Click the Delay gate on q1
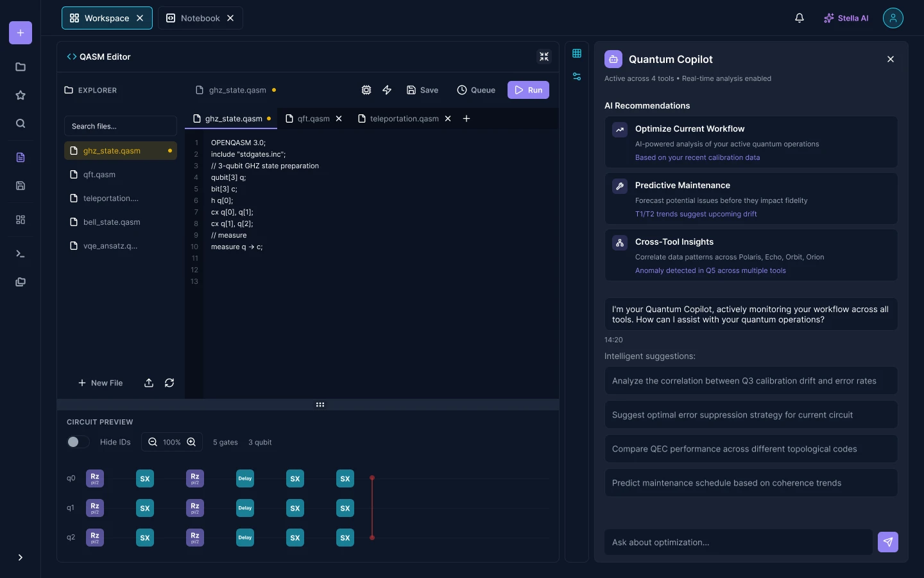This screenshot has height=578, width=924. pos(245,508)
